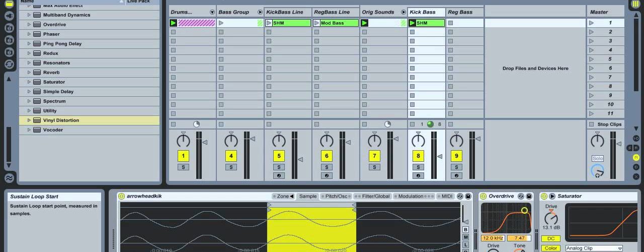Open the Zone tab in Sampler
Image resolution: width=644 pixels, height=252 pixels.
tap(283, 197)
